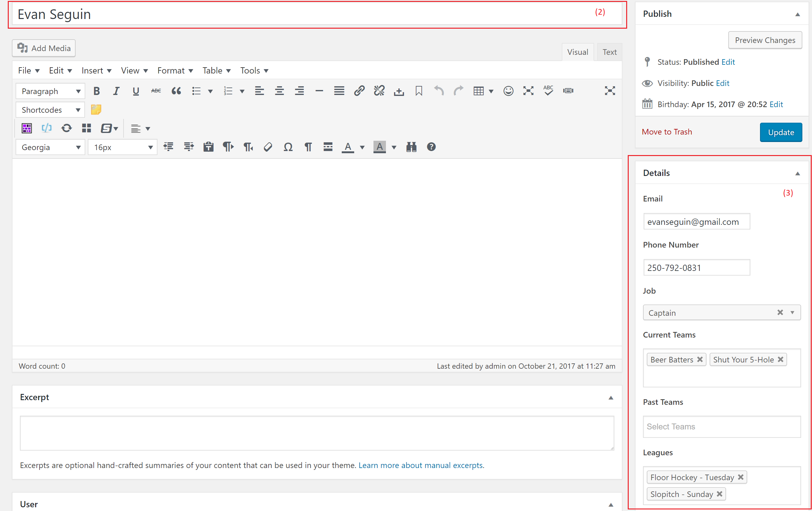Click the Update button
The height and width of the screenshot is (511, 812).
[x=781, y=132]
